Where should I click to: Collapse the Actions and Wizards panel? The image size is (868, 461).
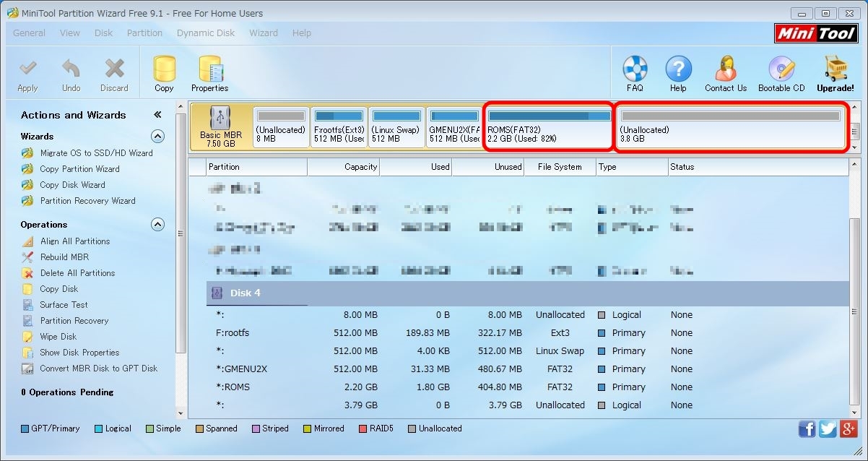pyautogui.click(x=157, y=115)
